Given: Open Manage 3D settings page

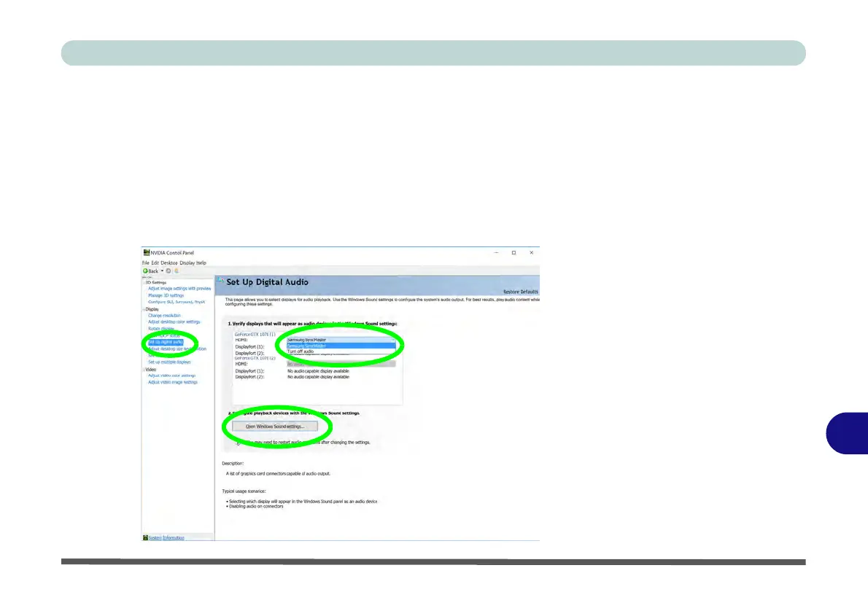Looking at the screenshot, I should 166,295.
